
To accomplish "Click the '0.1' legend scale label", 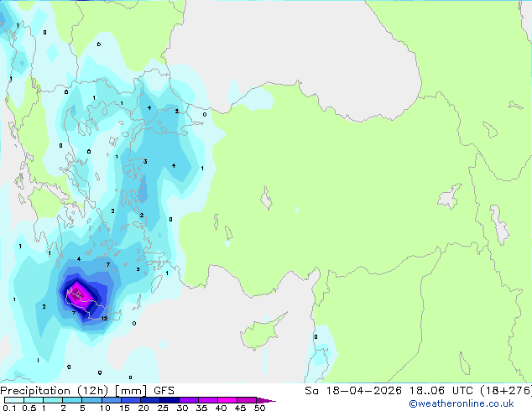I will [9, 408].
